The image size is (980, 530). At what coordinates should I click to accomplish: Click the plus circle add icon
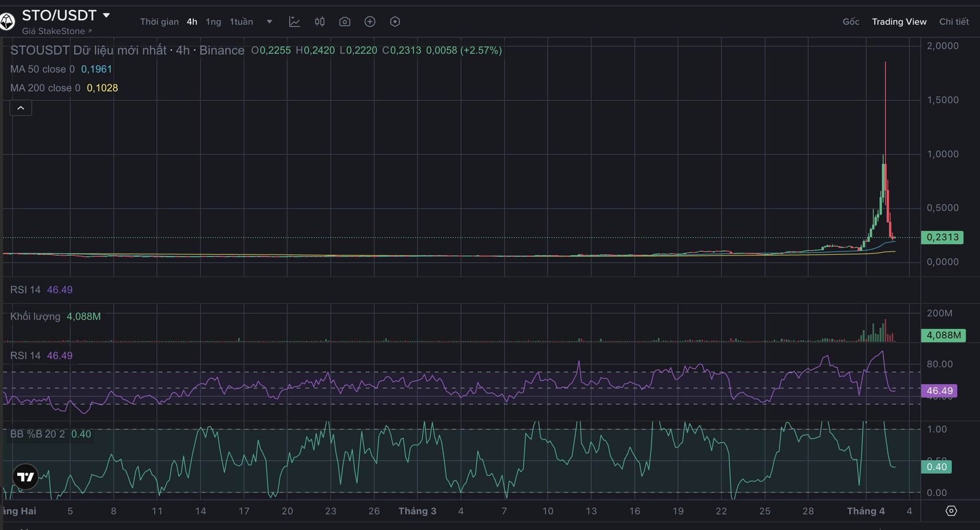tap(370, 22)
